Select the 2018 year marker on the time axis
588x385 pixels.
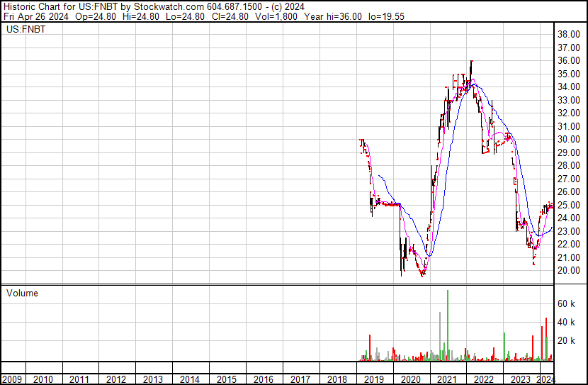coord(336,379)
